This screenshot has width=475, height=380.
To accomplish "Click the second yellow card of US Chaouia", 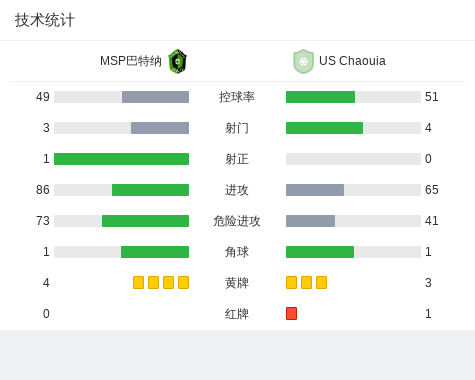I will coord(306,282).
